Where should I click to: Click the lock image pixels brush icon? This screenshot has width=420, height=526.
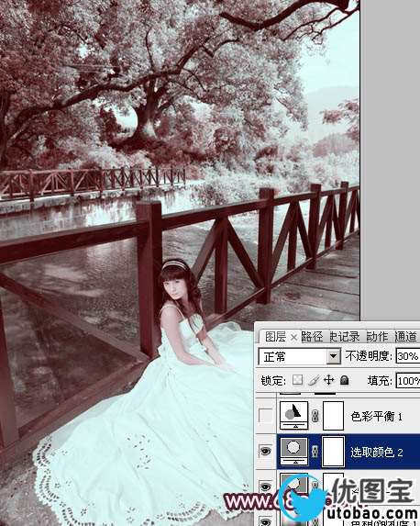click(314, 380)
